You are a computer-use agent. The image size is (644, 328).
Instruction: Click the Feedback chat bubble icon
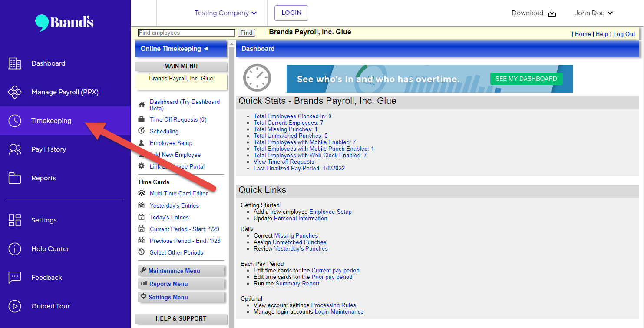click(15, 278)
